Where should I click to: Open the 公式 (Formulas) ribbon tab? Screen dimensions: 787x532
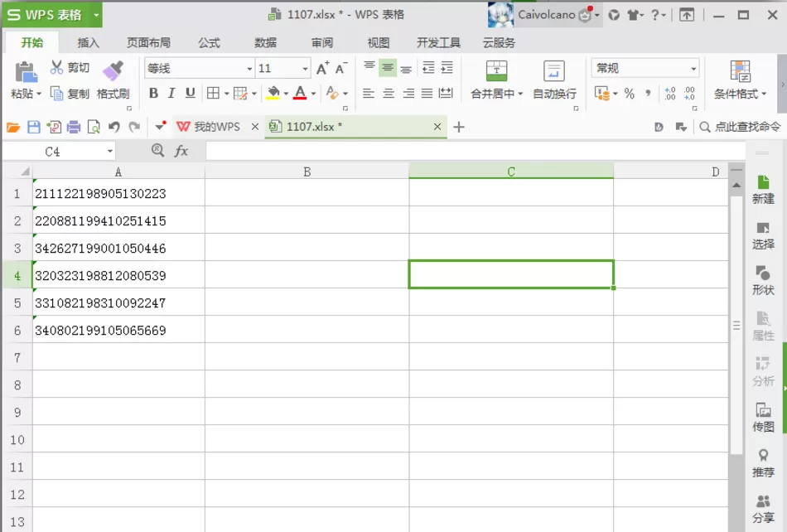pyautogui.click(x=209, y=42)
